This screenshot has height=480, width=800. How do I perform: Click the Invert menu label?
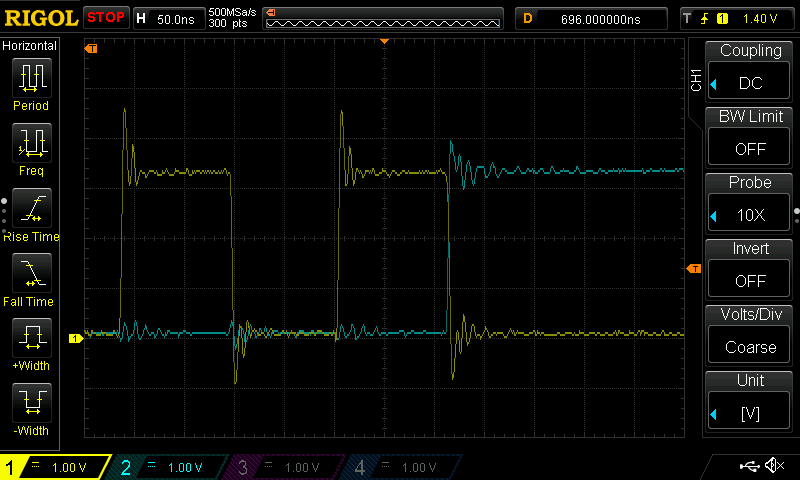[x=751, y=248]
